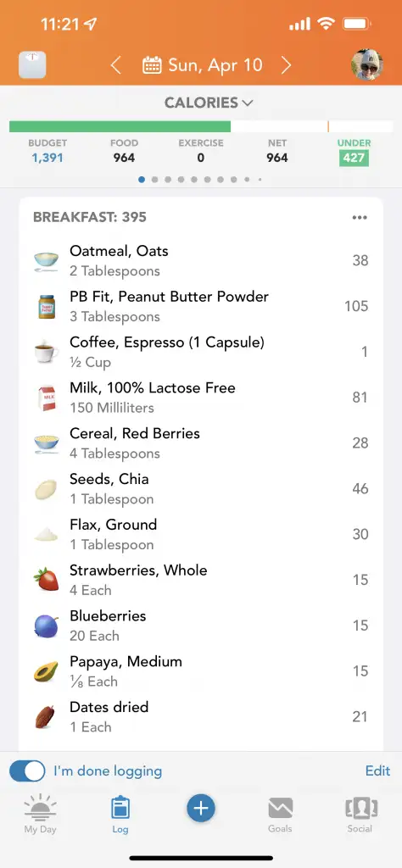Switch to My Day tab

coord(40,813)
